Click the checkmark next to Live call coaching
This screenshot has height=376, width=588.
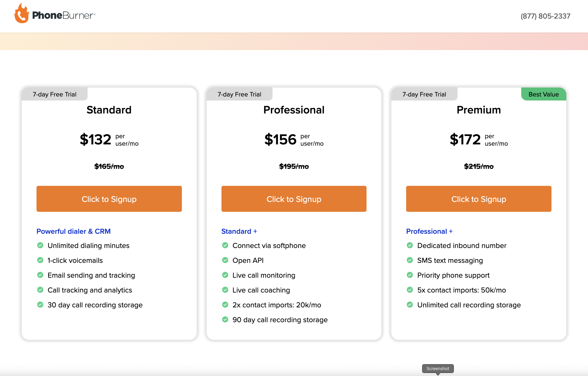click(x=225, y=290)
